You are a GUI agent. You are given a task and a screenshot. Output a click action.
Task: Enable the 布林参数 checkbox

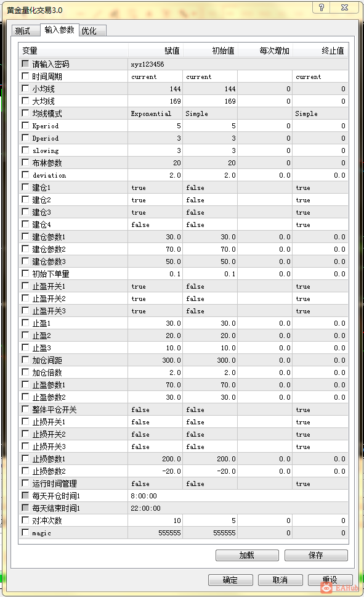tap(25, 162)
